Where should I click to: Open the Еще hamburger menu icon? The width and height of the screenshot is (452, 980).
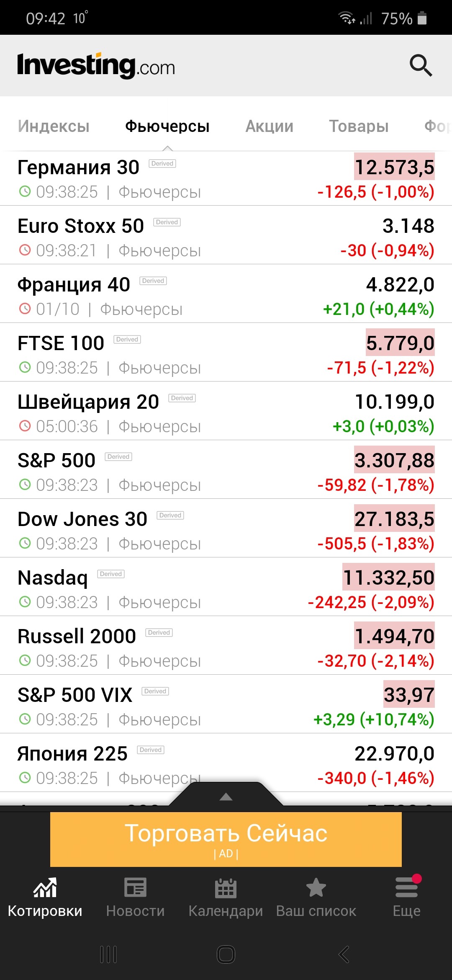[406, 887]
